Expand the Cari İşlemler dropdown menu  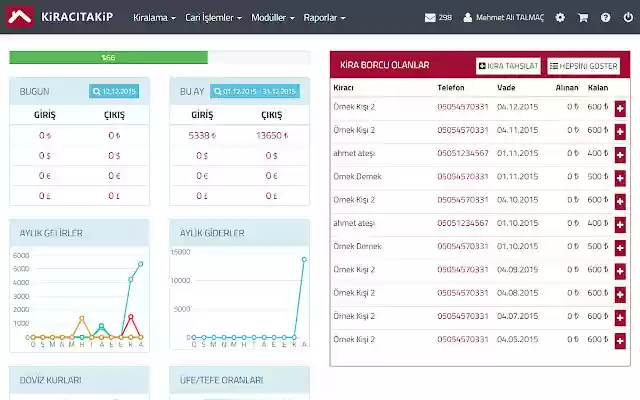pos(213,18)
